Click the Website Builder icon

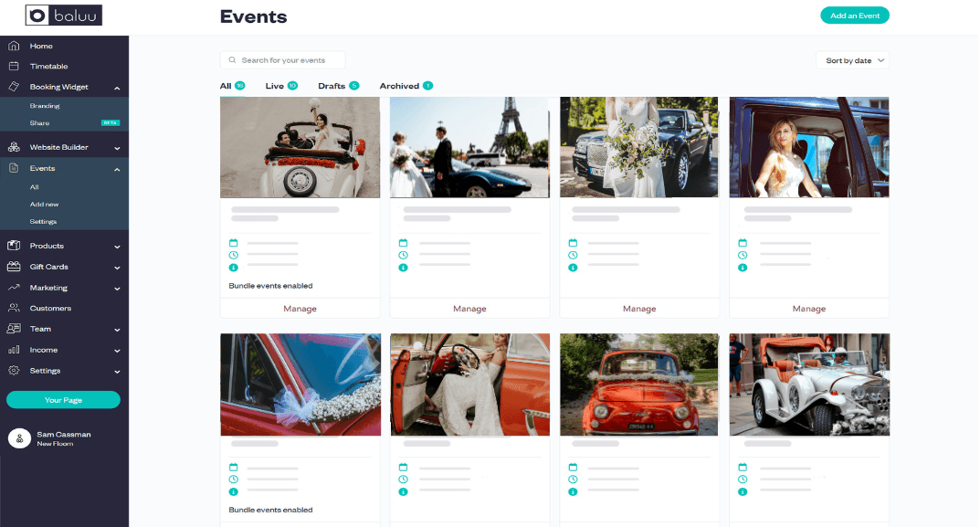click(x=14, y=147)
